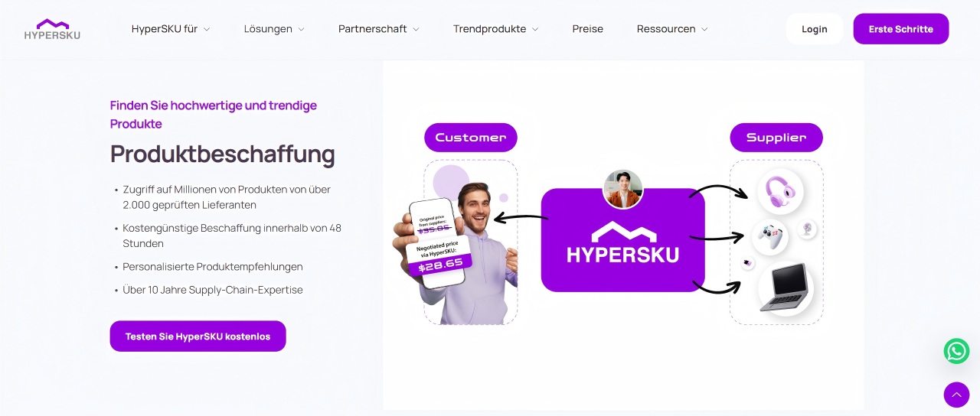Click the back-to-top arrow button
Viewport: 980px width, 416px height.
956,395
